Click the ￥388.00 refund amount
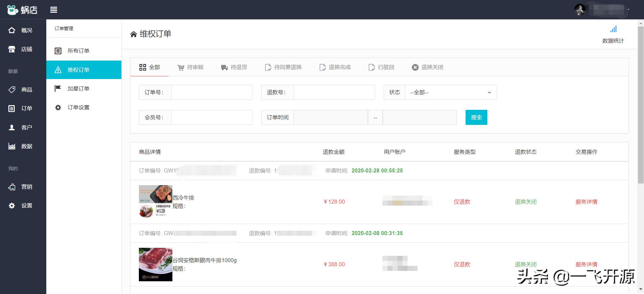This screenshot has height=294, width=644. (x=334, y=265)
